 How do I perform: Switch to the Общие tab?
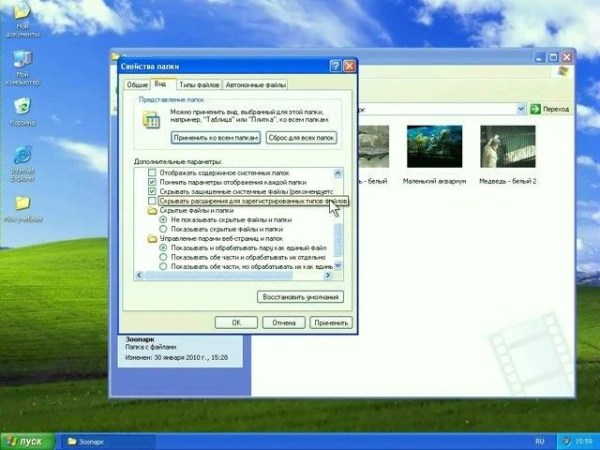tap(136, 86)
